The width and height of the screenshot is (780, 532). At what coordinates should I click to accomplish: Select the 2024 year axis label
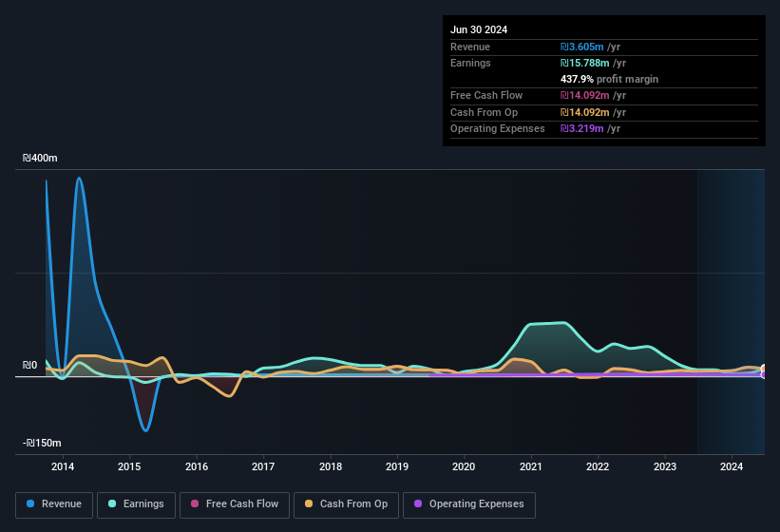click(x=732, y=466)
